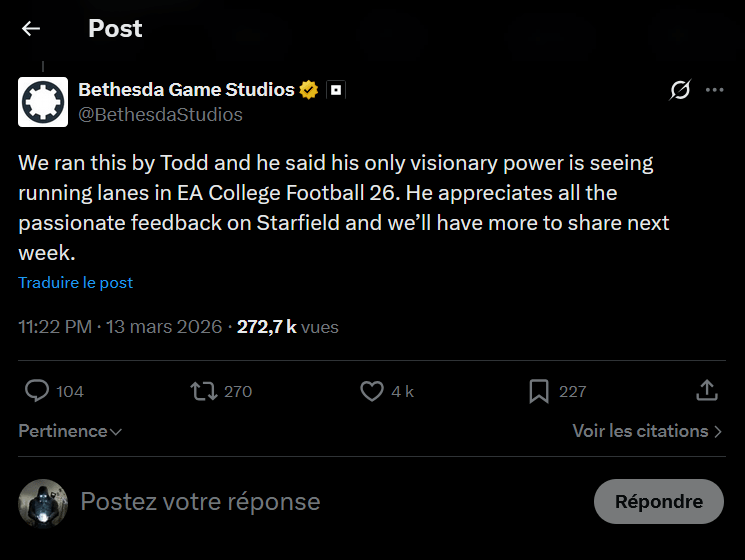Image resolution: width=745 pixels, height=560 pixels.
Task: Bookmark the post
Action: pyautogui.click(x=539, y=391)
